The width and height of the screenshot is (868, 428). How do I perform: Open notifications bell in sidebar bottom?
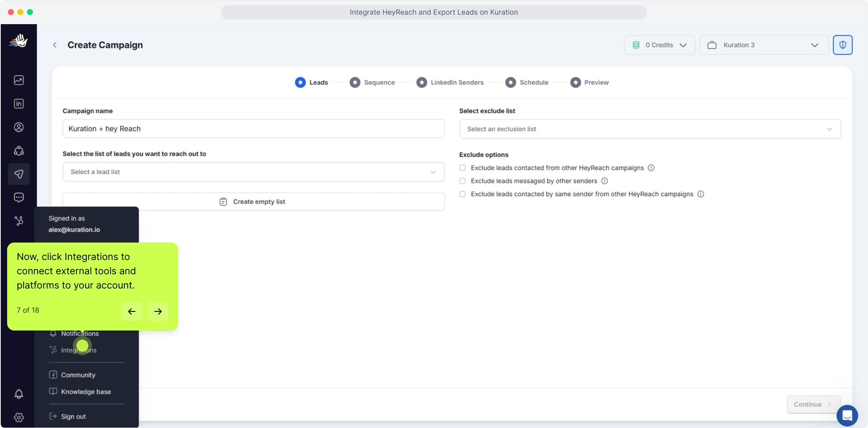pos(19,394)
